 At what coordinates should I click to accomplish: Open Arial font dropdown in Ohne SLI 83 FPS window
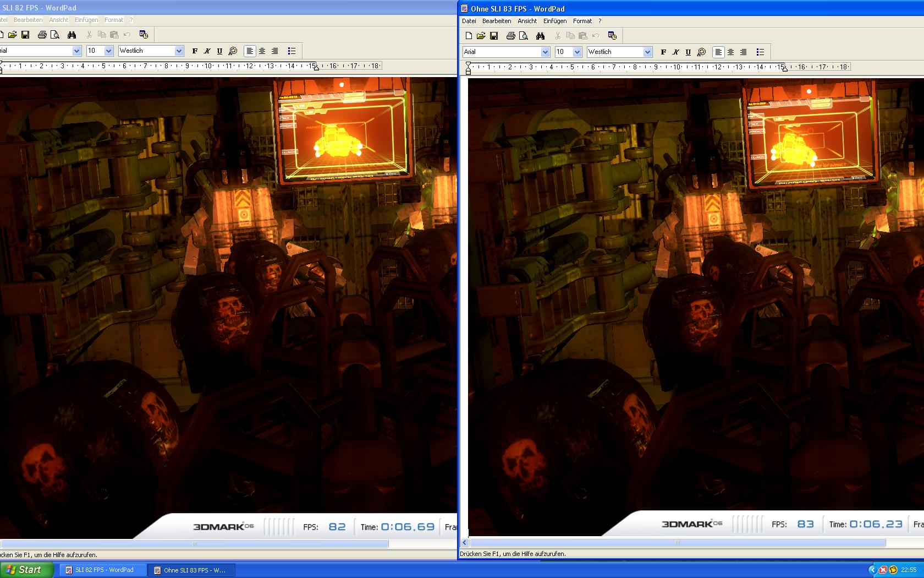click(x=545, y=52)
